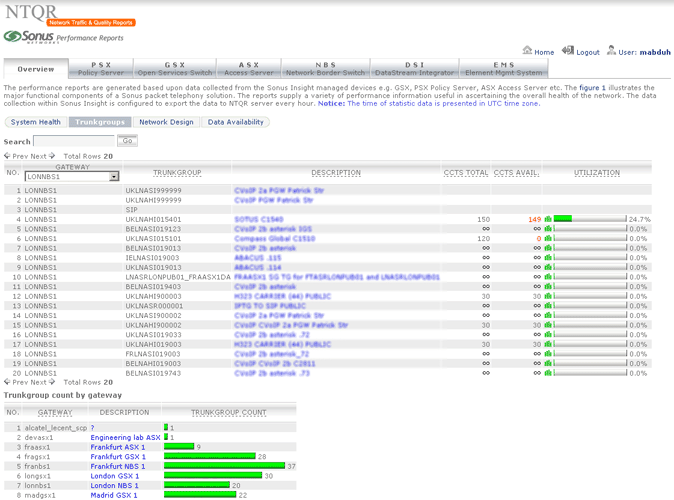Click the top Next arrow icon
The height and width of the screenshot is (500, 674).
52,156
